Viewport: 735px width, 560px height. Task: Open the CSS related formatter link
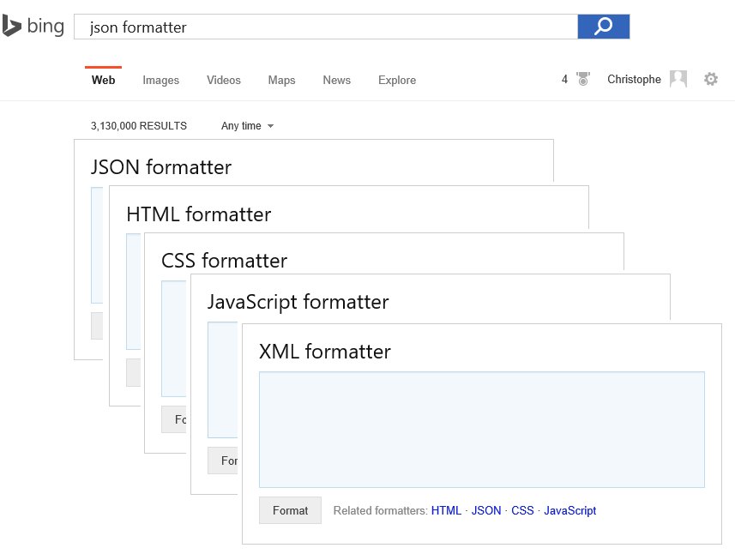(x=522, y=510)
